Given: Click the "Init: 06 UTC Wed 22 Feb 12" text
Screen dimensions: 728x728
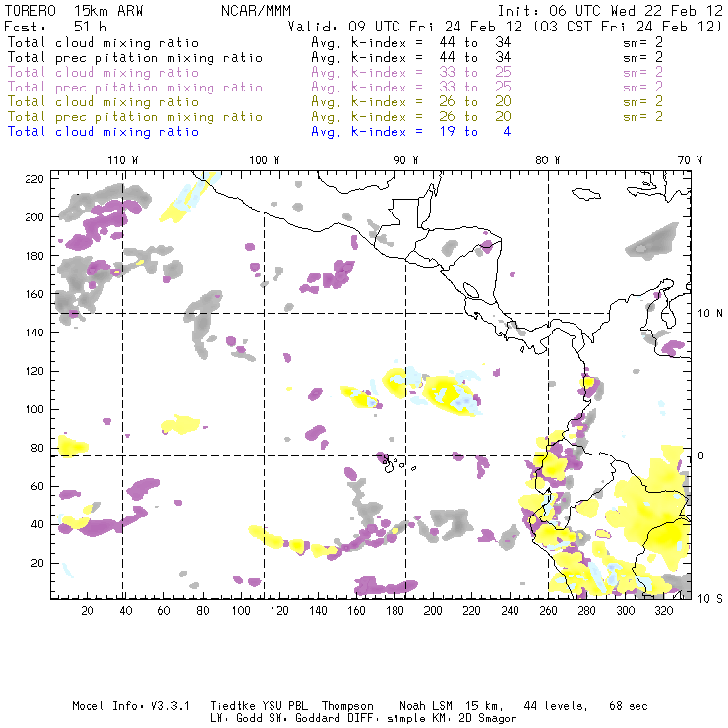Looking at the screenshot, I should point(610,11).
